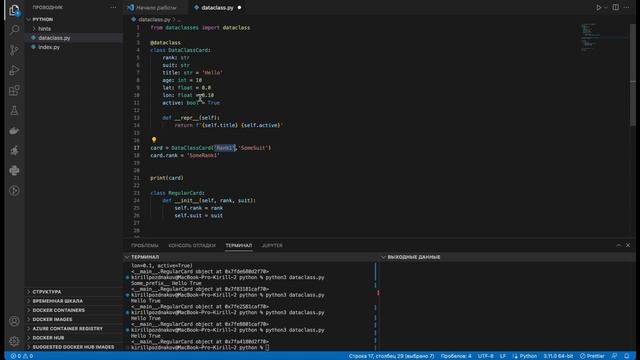This screenshot has height=360, width=640.
Task: Collapse the PYTHON root folder
Action: (42, 19)
